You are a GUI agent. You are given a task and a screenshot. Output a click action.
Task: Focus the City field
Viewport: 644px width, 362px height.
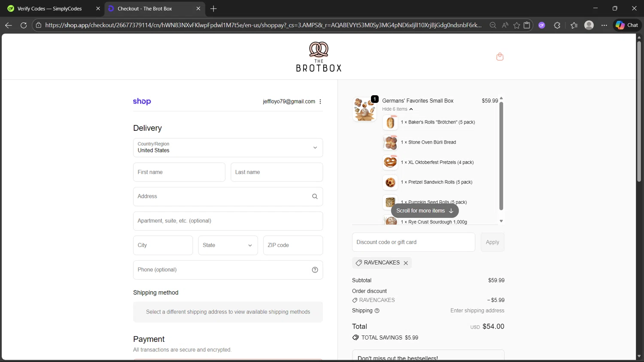(x=163, y=245)
